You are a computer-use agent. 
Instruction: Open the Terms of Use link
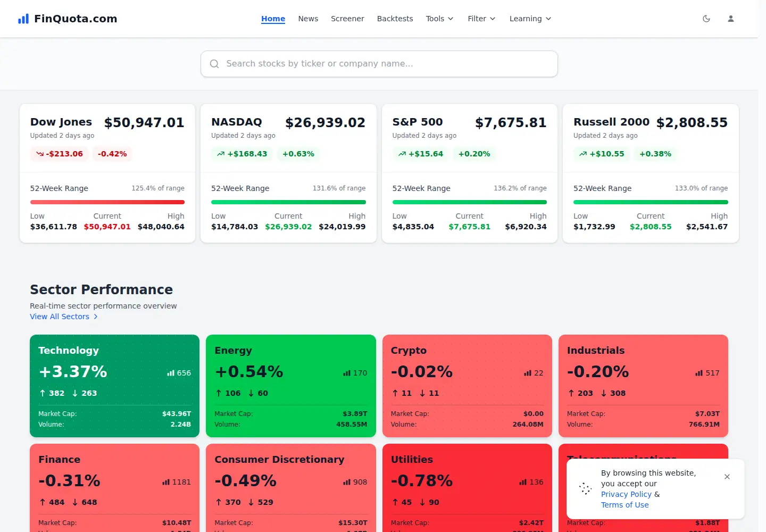(x=625, y=505)
